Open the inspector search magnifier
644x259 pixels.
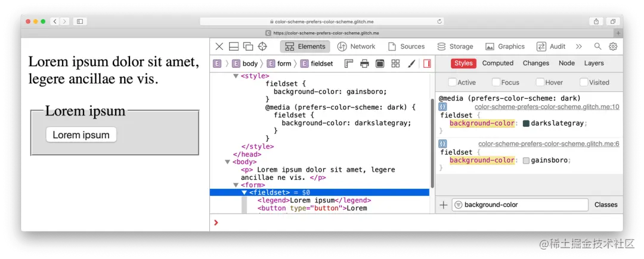click(598, 46)
